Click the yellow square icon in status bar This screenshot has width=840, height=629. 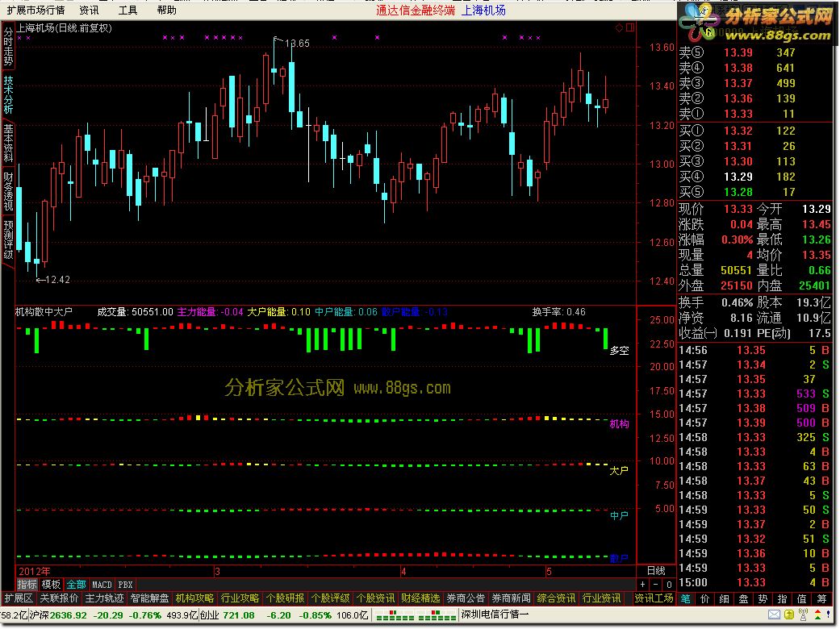tap(789, 614)
